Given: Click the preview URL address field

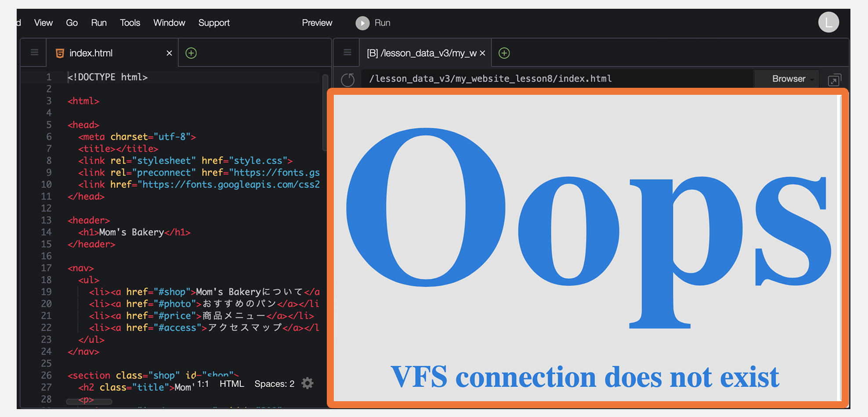Looking at the screenshot, I should point(557,79).
